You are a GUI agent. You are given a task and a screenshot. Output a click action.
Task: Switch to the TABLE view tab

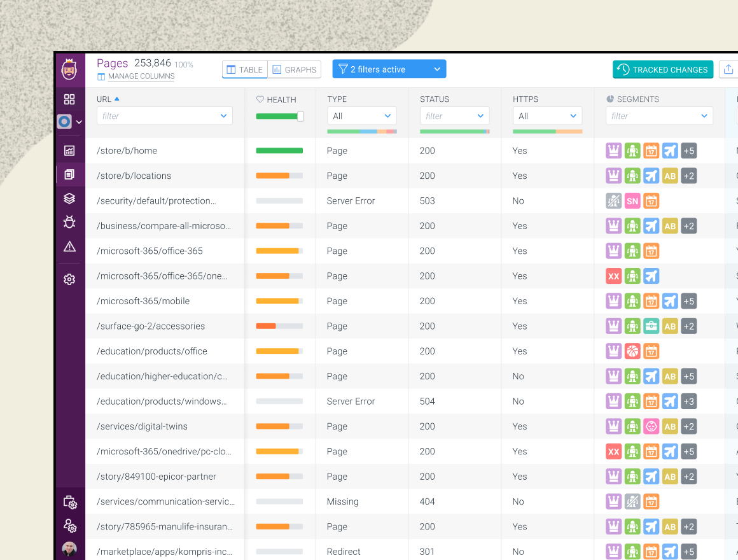[245, 69]
